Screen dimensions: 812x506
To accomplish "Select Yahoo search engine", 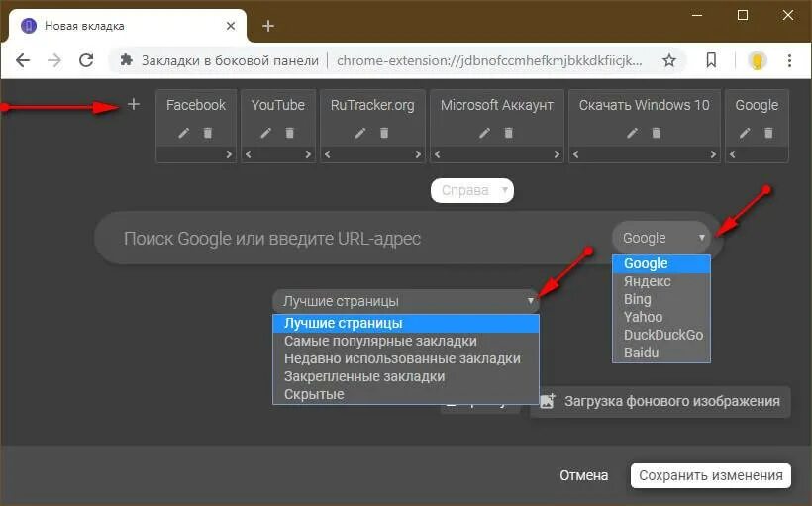I will 661,317.
